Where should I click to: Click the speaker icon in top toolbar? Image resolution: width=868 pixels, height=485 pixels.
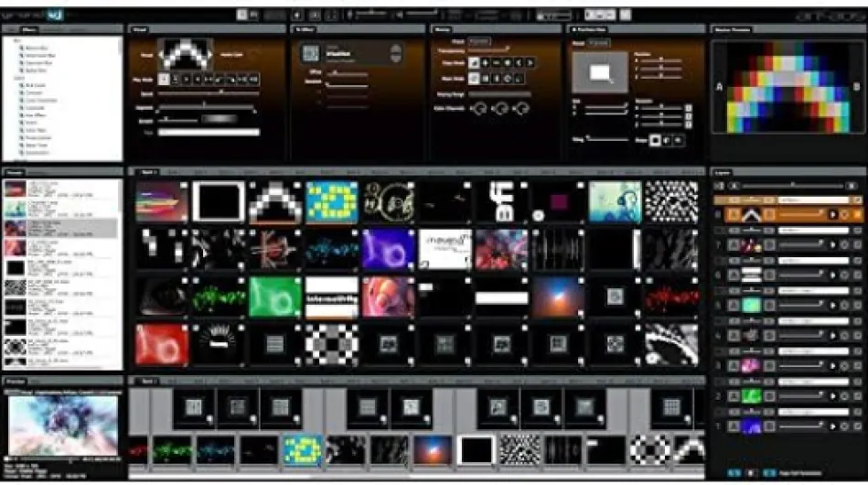[400, 15]
